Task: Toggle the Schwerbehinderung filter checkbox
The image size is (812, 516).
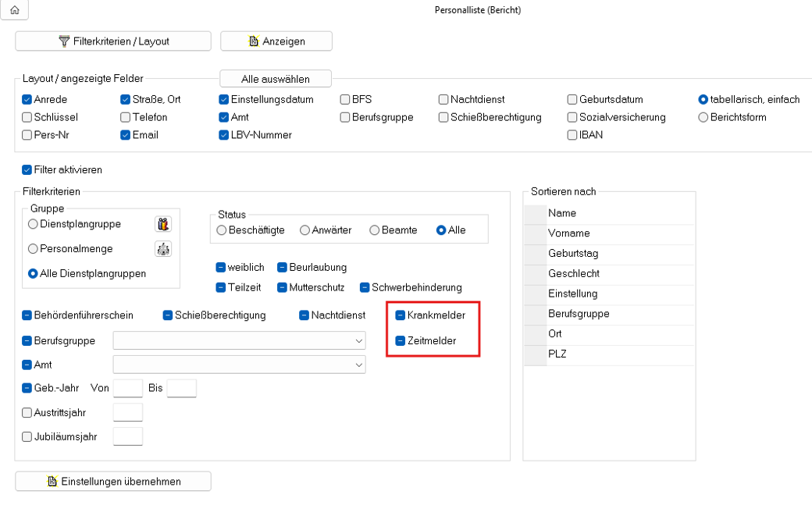Action: pyautogui.click(x=365, y=287)
